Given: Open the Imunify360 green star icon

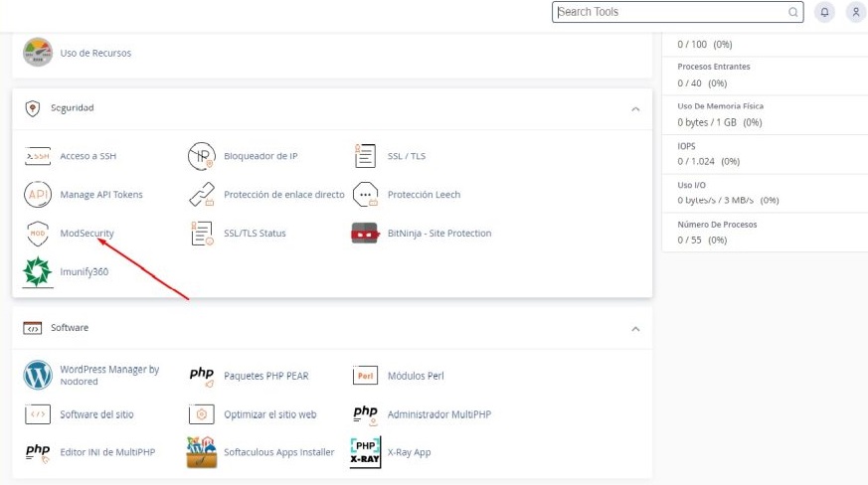Looking at the screenshot, I should (38, 271).
